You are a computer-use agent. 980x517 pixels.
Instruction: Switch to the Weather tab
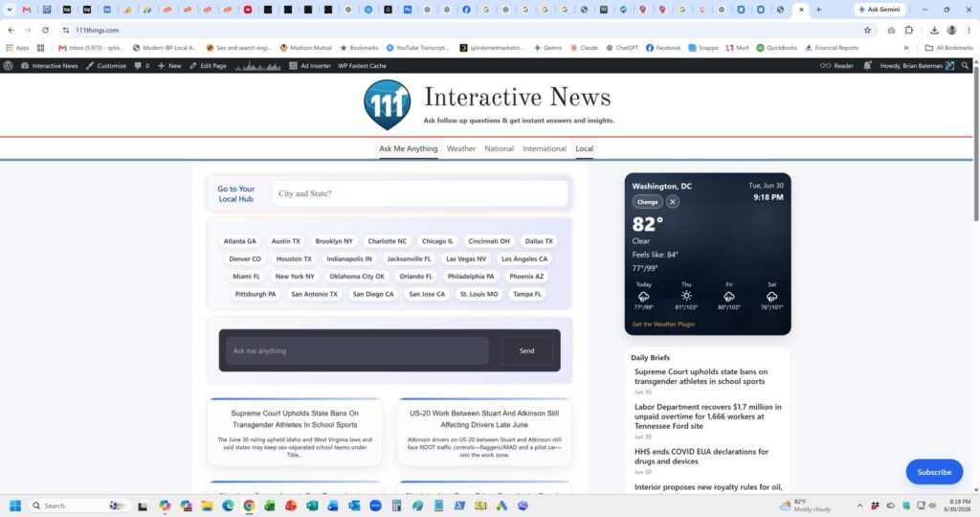[x=461, y=148]
